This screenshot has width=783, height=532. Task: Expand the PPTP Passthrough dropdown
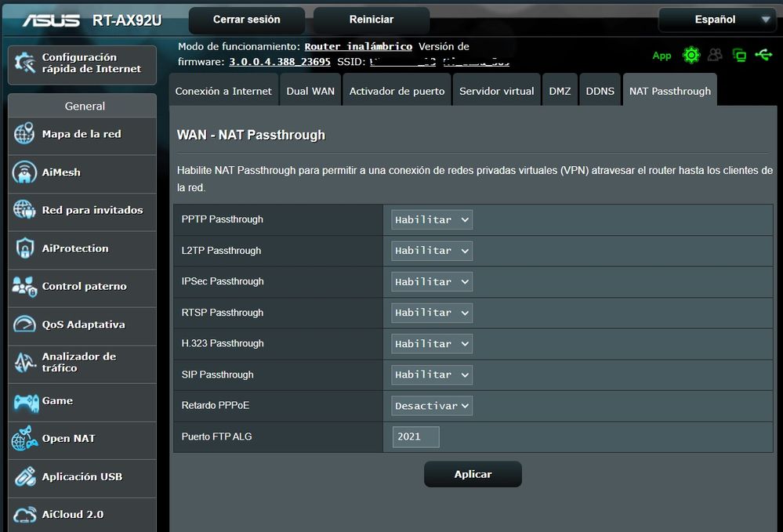(432, 220)
